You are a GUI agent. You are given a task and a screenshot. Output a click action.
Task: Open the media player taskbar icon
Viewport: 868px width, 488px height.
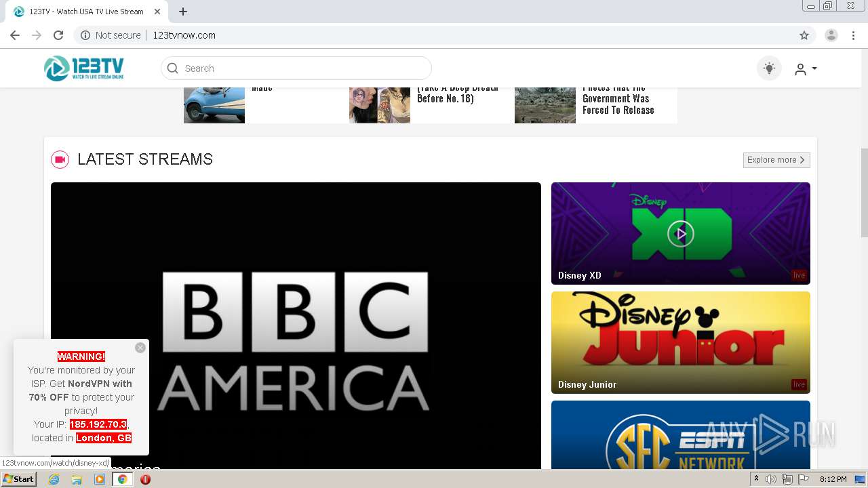click(x=100, y=479)
